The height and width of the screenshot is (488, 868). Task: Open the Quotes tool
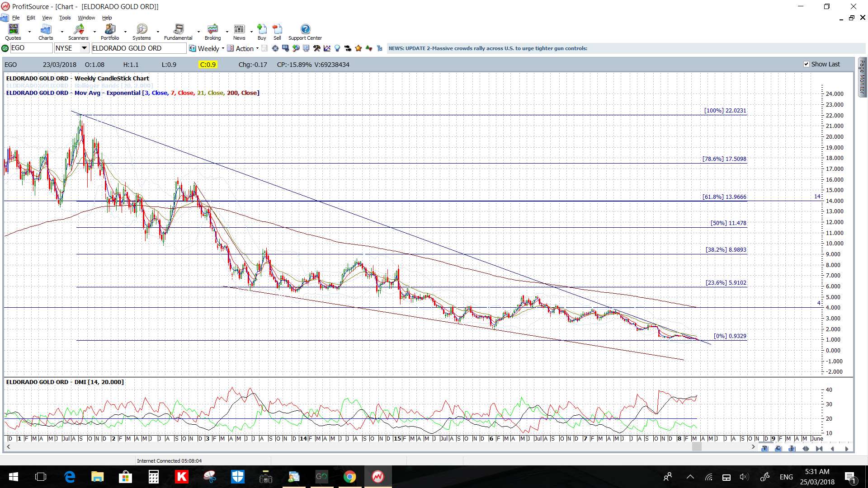pyautogui.click(x=13, y=32)
